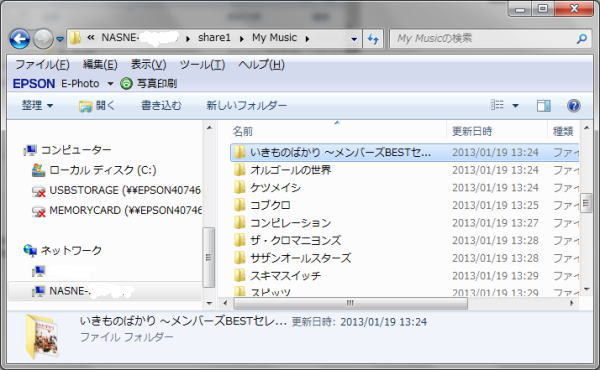Click the 開く button
The image size is (600, 370).
click(96, 105)
